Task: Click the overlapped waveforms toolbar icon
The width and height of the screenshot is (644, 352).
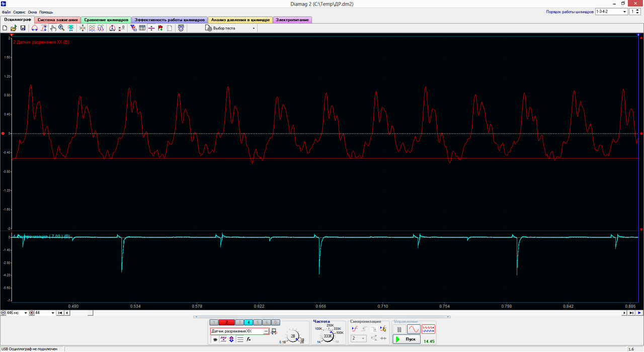Action: coord(101,28)
